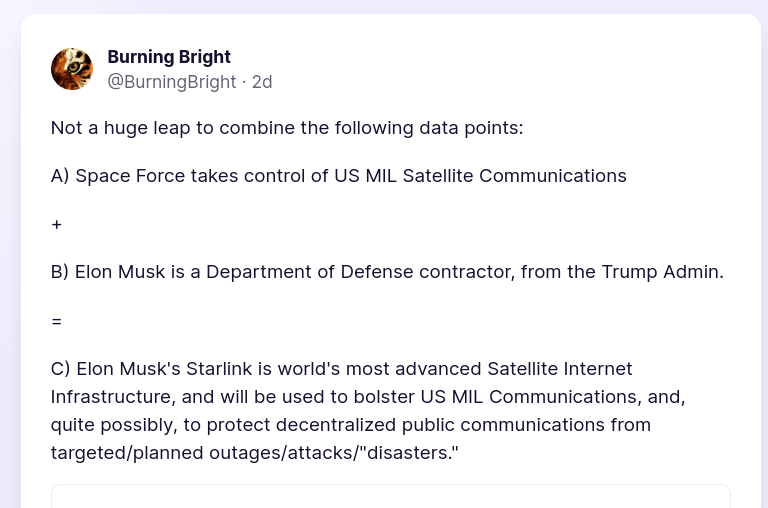This screenshot has width=768, height=508.
Task: Click "Satellite Internet" in point C
Action: [x=560, y=369]
